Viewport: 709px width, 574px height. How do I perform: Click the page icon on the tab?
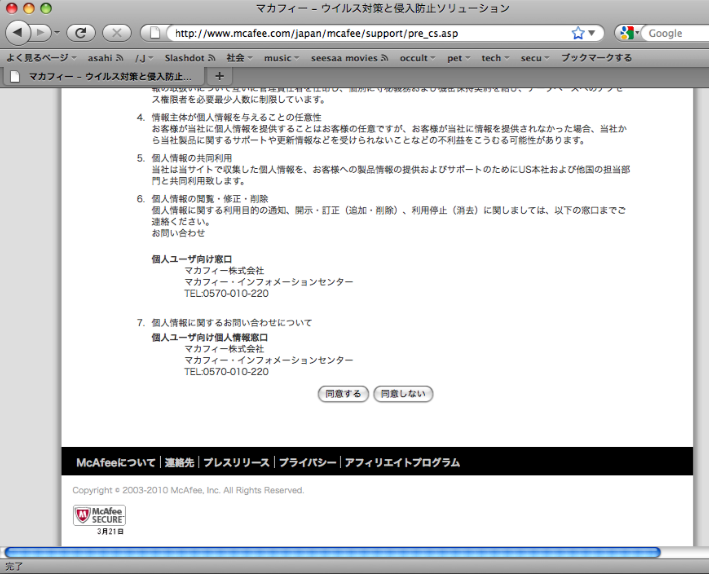(x=15, y=76)
